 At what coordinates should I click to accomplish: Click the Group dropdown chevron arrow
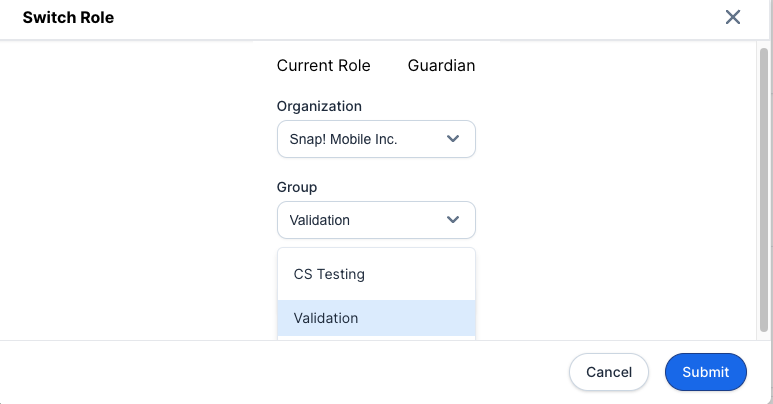453,220
